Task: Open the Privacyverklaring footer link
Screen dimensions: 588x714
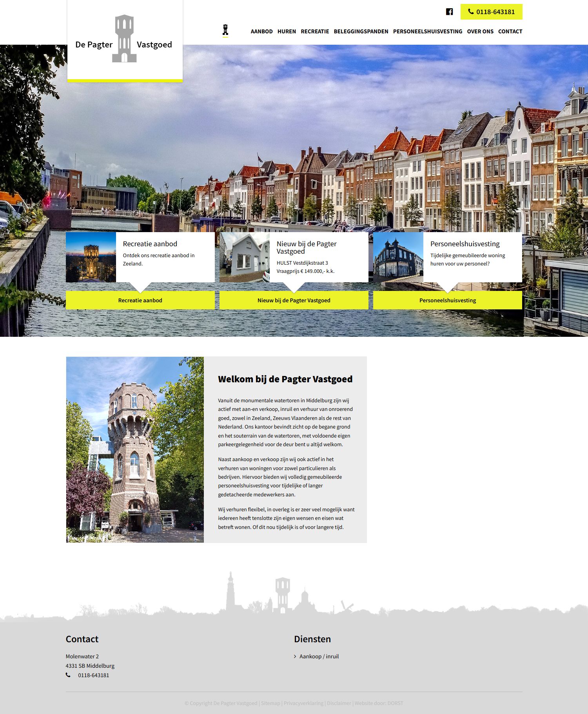Action: coord(303,703)
